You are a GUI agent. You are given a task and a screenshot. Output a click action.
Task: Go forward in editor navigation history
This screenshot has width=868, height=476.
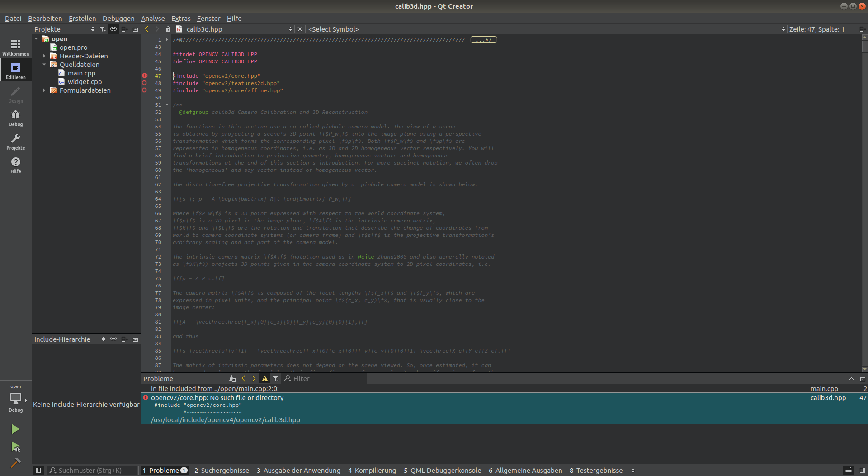(x=157, y=29)
